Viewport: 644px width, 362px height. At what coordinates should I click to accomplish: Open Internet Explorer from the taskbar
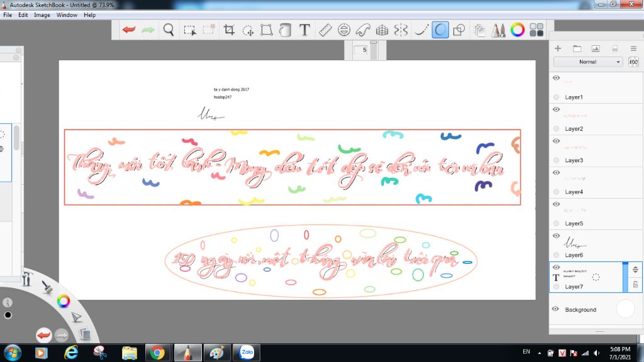click(x=71, y=353)
